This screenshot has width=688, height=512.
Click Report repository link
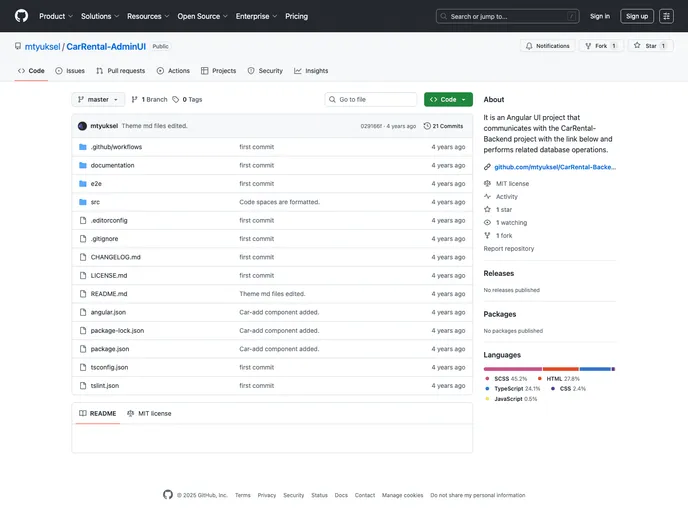tap(509, 248)
